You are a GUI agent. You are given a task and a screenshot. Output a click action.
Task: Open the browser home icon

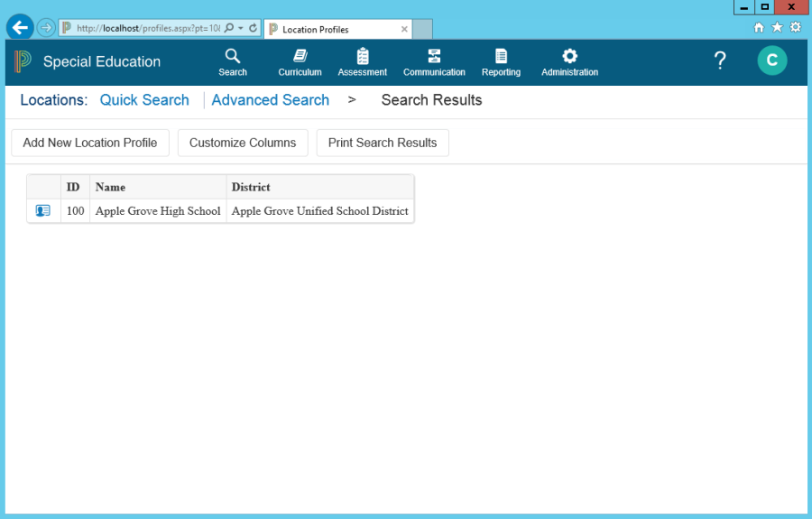tap(760, 28)
